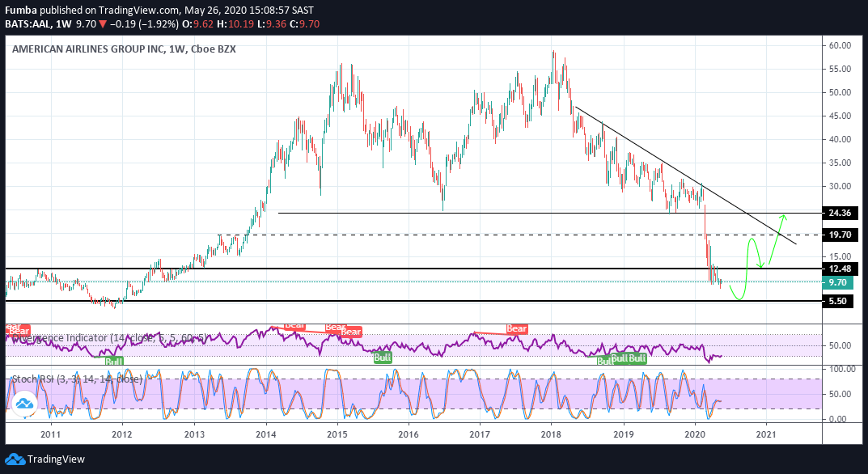Click 40.00 on the price axis
868x474 pixels.
(840, 139)
